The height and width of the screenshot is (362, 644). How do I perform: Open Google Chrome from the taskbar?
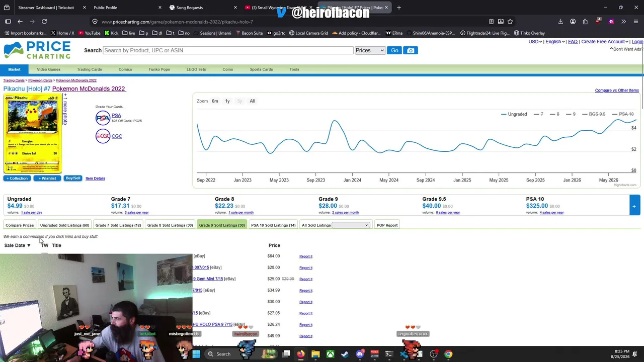point(448,354)
